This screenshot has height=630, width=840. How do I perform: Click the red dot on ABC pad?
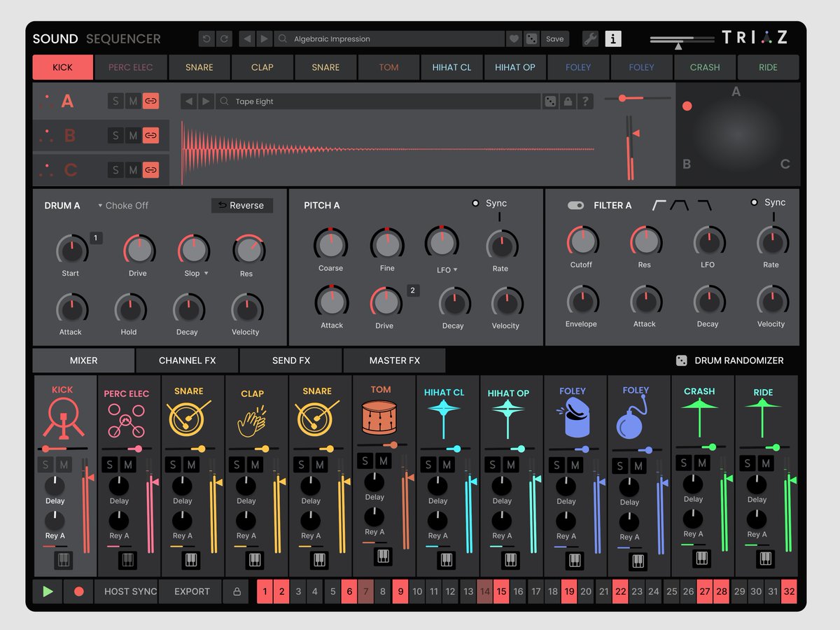687,106
